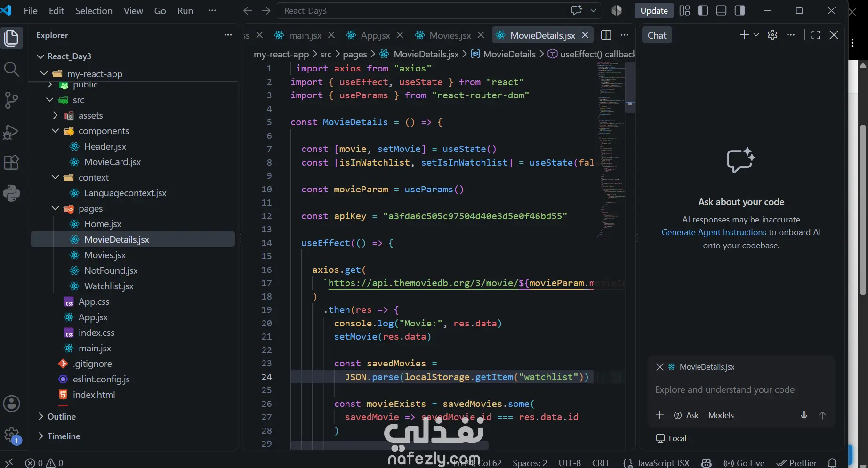Expand the assets folder
The height and width of the screenshot is (468, 868).
click(56, 115)
